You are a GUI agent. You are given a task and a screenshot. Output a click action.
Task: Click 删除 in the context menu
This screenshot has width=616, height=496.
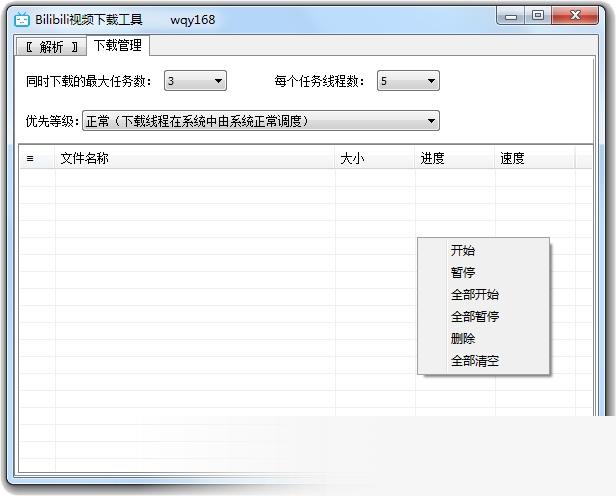click(484, 339)
